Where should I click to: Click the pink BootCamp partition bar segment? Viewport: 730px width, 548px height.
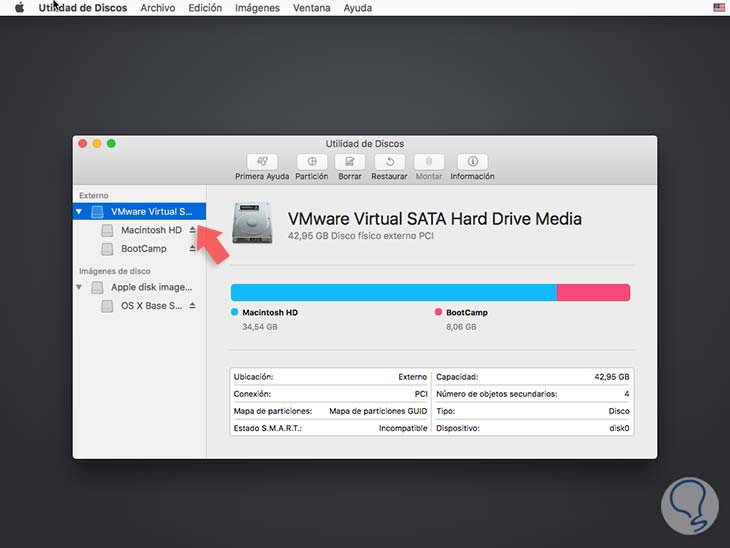pos(594,292)
